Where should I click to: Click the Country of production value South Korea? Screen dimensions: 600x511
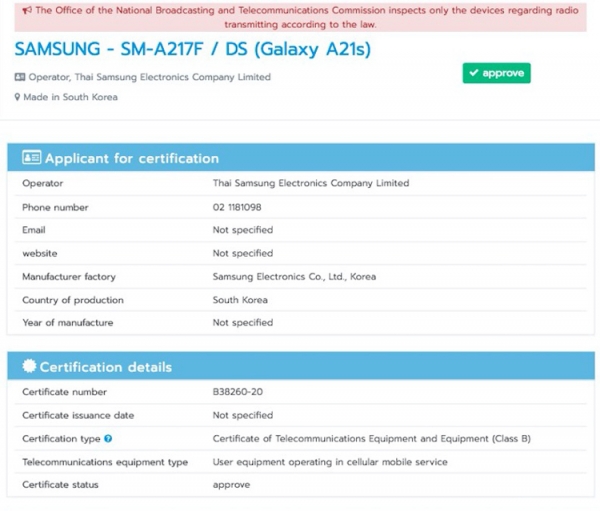(x=240, y=300)
